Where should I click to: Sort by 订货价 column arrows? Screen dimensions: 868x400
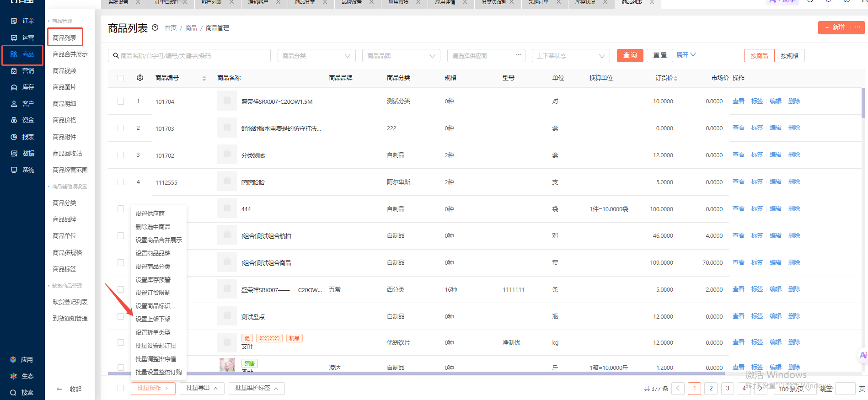click(x=675, y=78)
